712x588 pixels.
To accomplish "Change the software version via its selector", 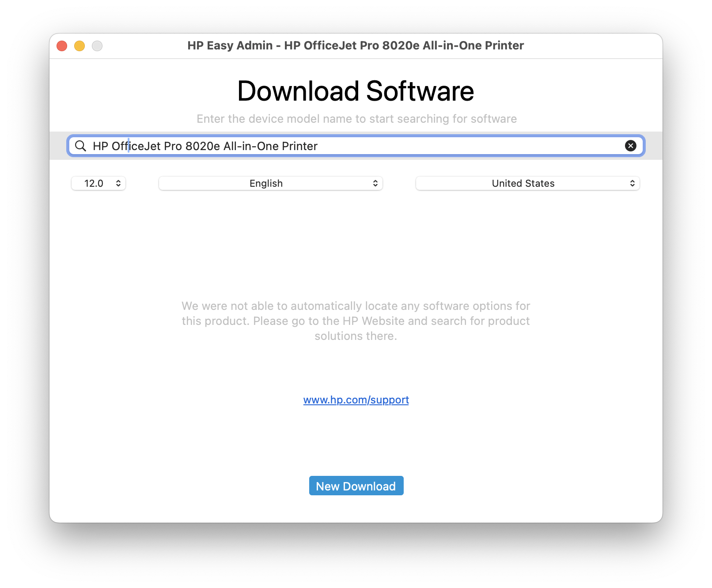I will [98, 183].
